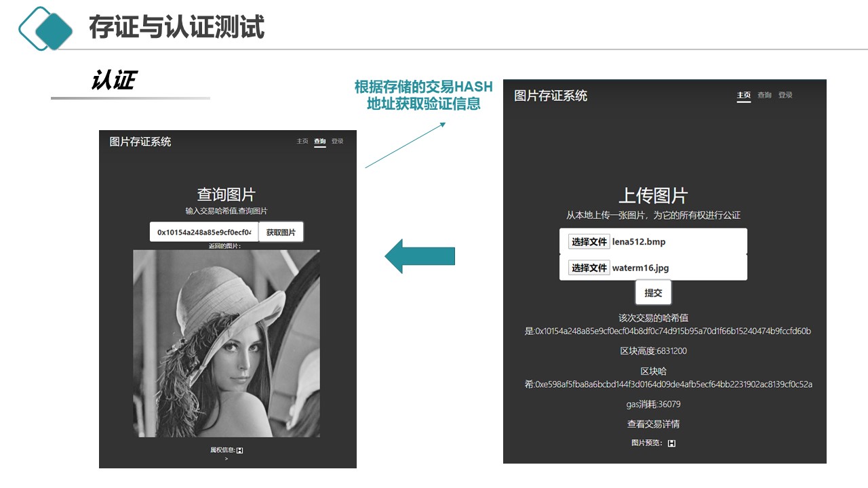Screen dimensions: 868x488
Task: Click the transaction hash input field
Action: point(204,232)
